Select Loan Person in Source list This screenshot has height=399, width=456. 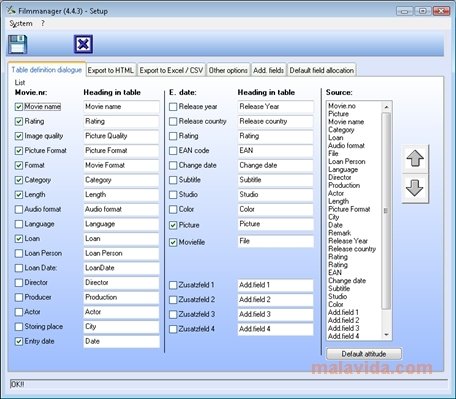click(347, 162)
